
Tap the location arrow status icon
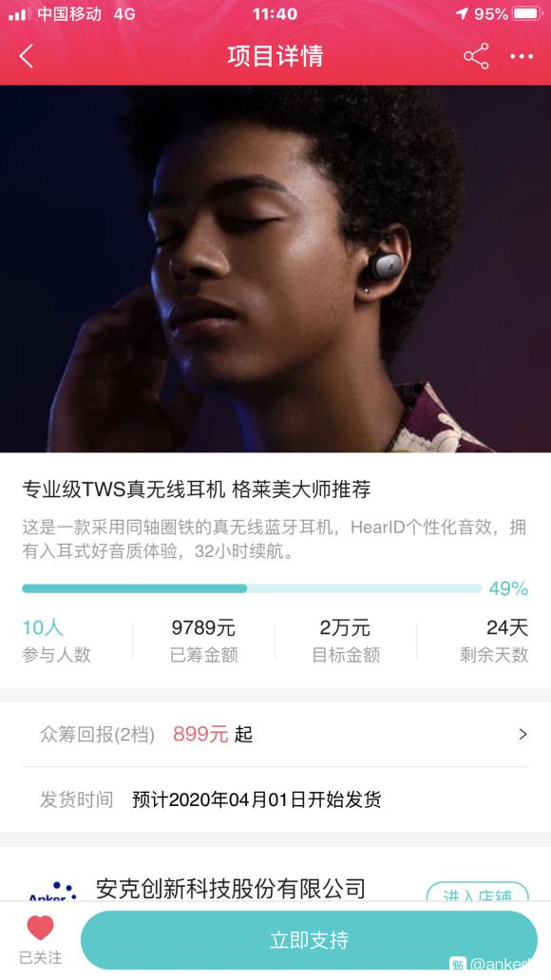pos(462,13)
